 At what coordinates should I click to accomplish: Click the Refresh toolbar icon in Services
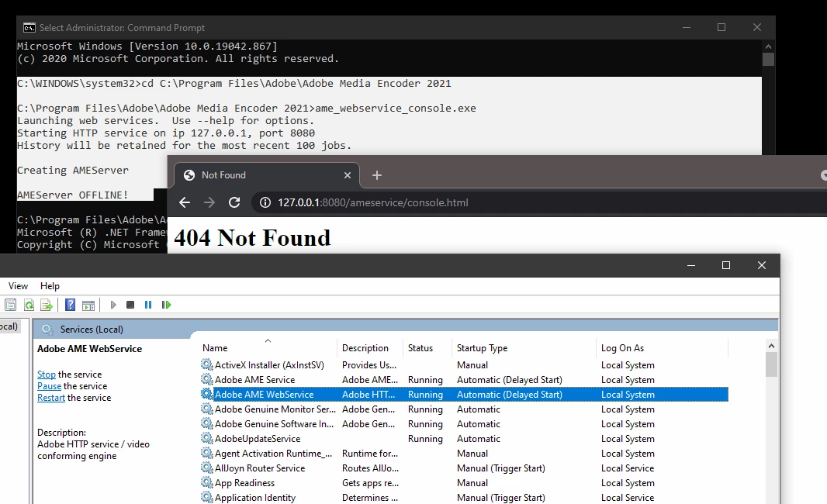[x=29, y=305]
